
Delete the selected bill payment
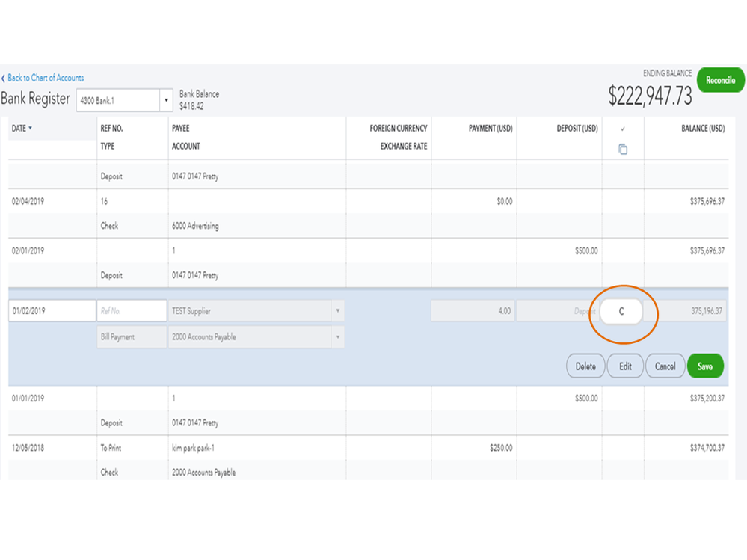tap(585, 366)
